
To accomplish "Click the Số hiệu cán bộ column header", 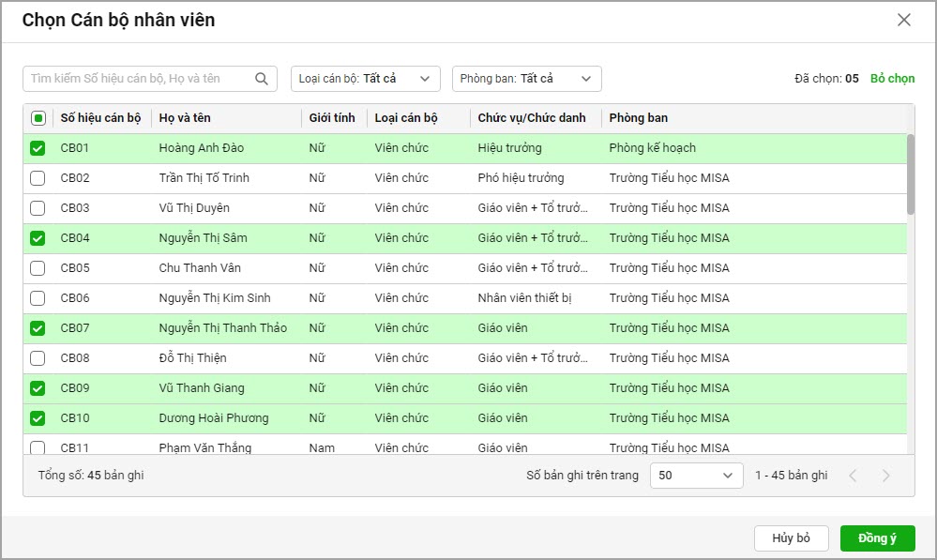I will coord(100,118).
